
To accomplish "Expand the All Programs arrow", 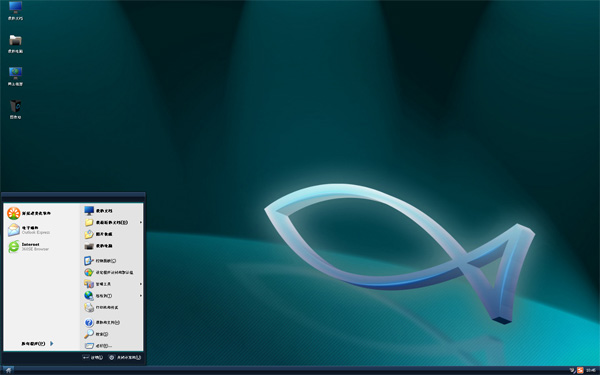I will [52, 344].
